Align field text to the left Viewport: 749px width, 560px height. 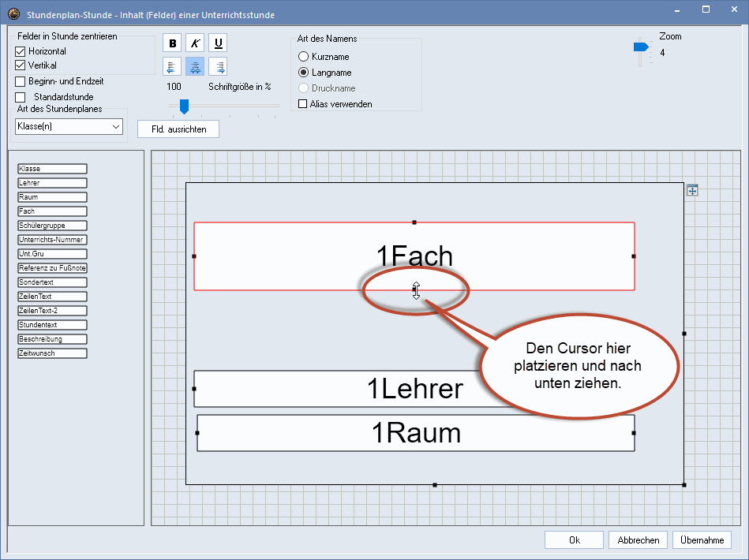(172, 66)
